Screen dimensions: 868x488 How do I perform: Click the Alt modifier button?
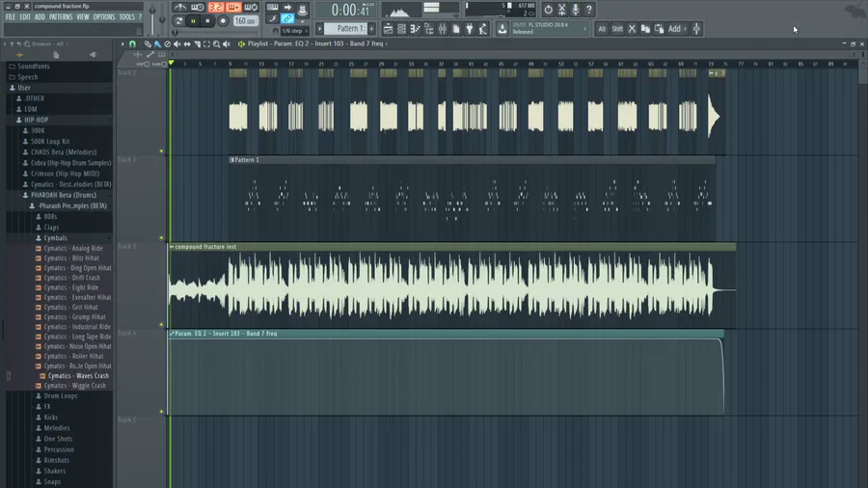[x=602, y=29]
